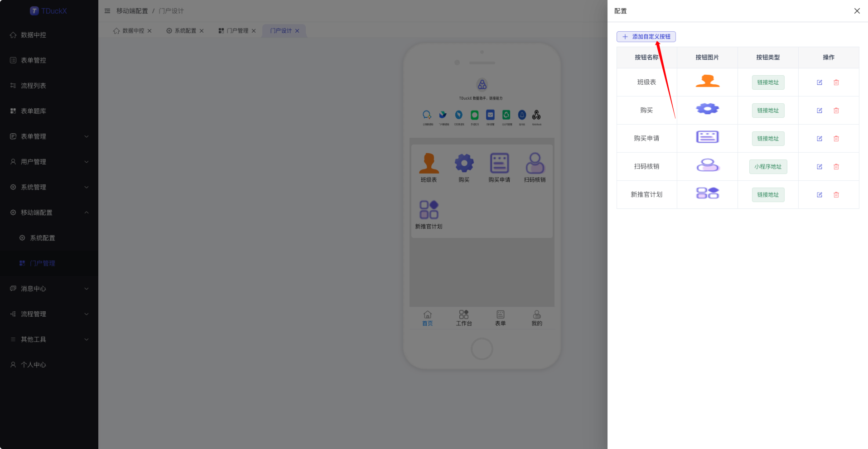The width and height of the screenshot is (868, 449).
Task: Expand the 表单管理 sidebar submenu
Action: [x=49, y=136]
